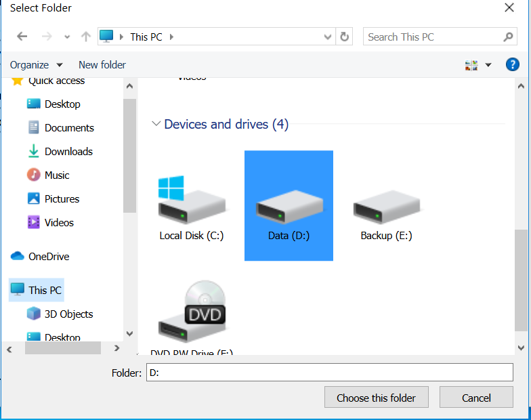Click the Folder name text field
The height and width of the screenshot is (420, 531).
coord(329,373)
